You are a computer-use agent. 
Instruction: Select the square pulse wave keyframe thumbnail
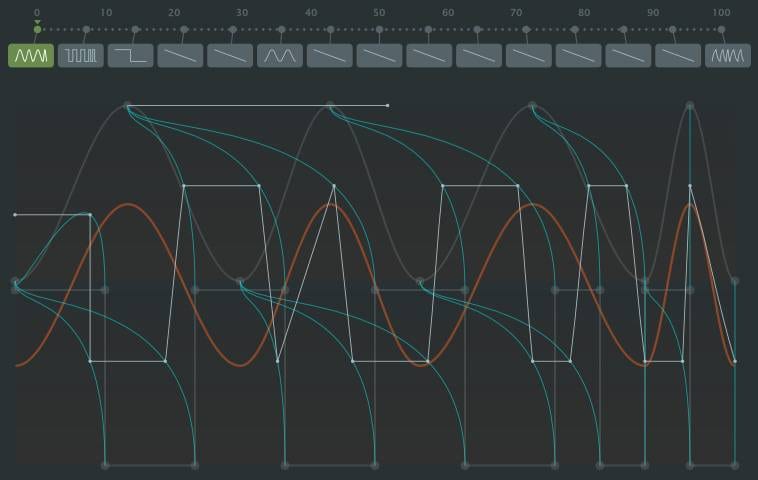click(81, 56)
